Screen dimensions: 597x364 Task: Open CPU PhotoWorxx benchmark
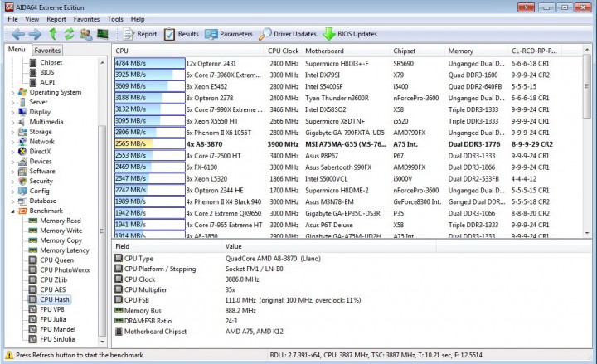click(x=65, y=270)
